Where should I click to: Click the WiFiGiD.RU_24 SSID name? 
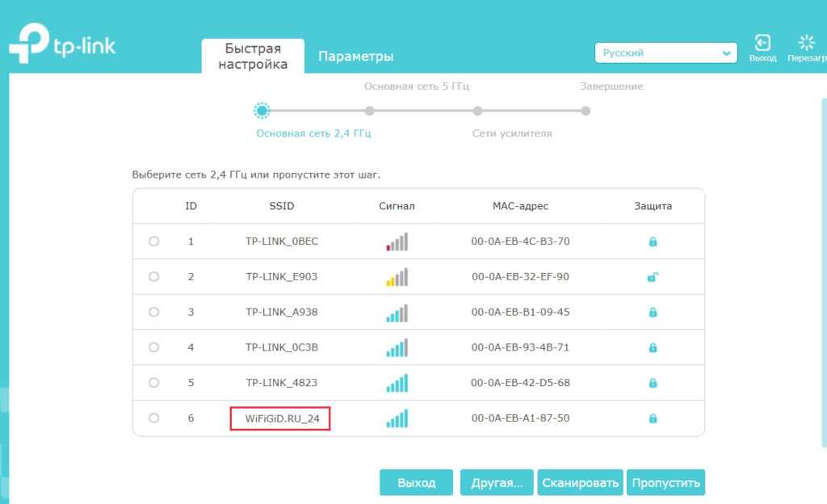point(281,418)
